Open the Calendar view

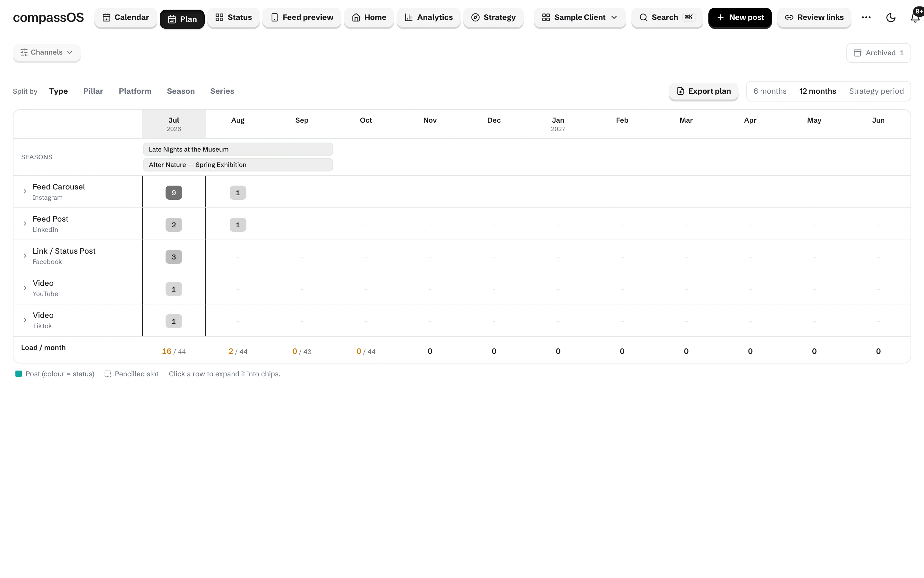[125, 18]
